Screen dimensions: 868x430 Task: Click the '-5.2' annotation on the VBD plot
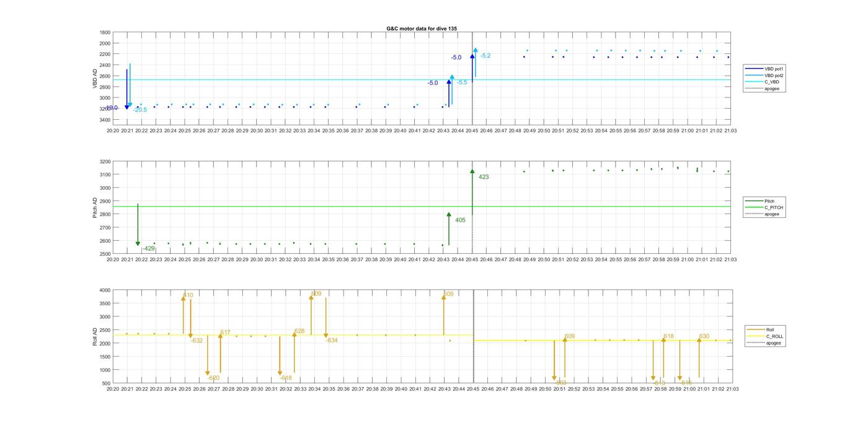485,56
